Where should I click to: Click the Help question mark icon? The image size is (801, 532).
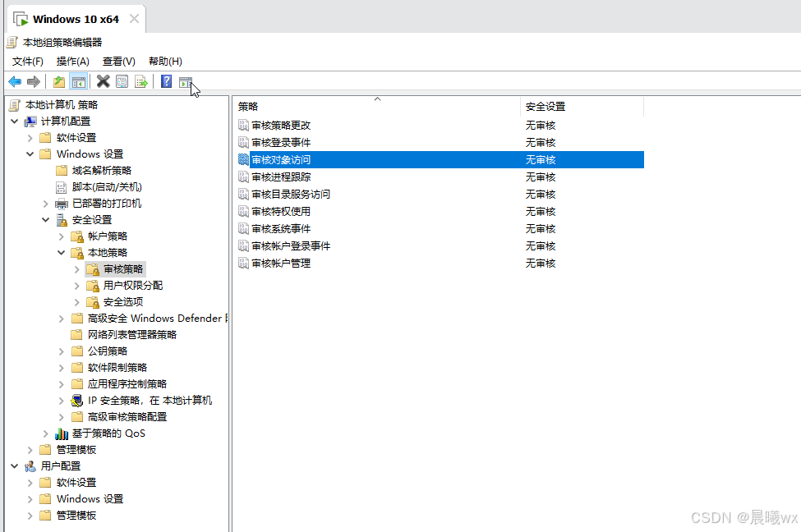tap(166, 82)
